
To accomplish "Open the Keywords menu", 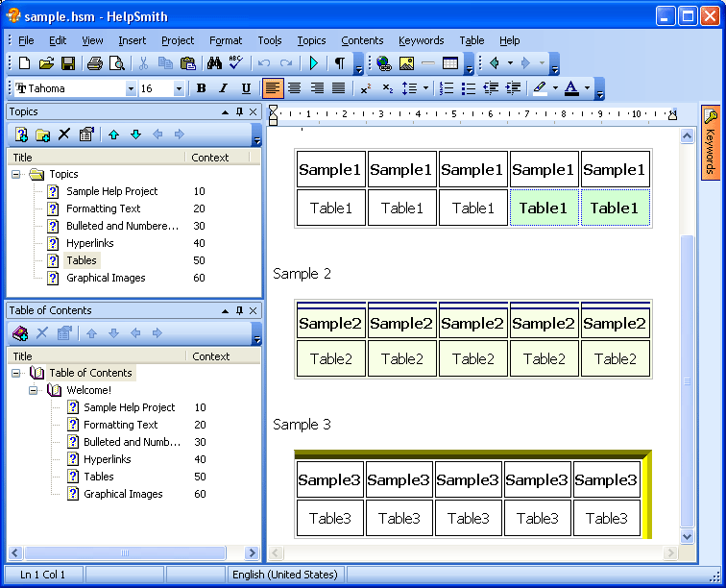I will tap(421, 40).
